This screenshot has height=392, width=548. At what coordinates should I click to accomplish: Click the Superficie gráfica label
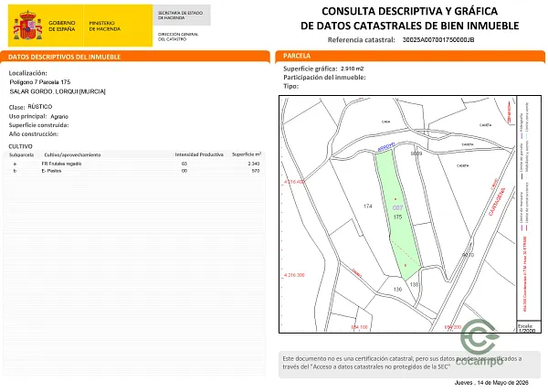click(311, 69)
